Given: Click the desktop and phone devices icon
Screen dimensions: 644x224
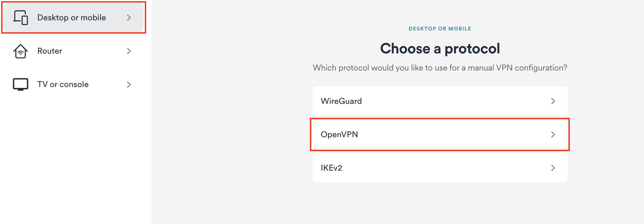Looking at the screenshot, I should tap(21, 17).
